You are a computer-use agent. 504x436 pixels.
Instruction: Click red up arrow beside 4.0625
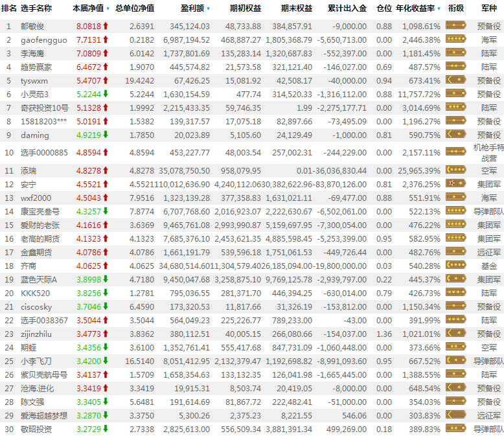[106, 266]
